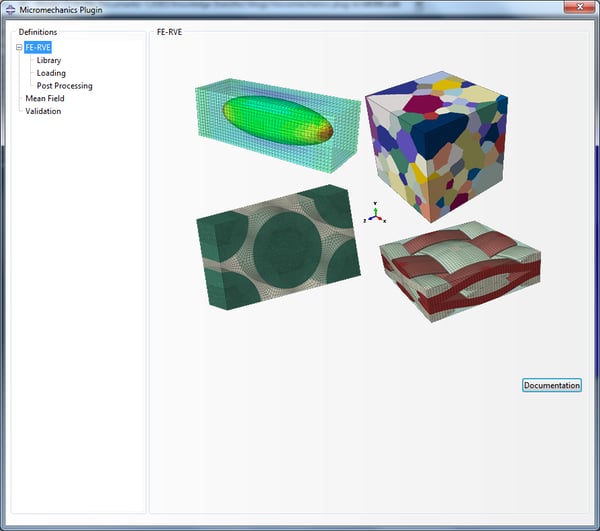Image resolution: width=600 pixels, height=531 pixels.
Task: Select the Loading tree item
Action: point(51,73)
